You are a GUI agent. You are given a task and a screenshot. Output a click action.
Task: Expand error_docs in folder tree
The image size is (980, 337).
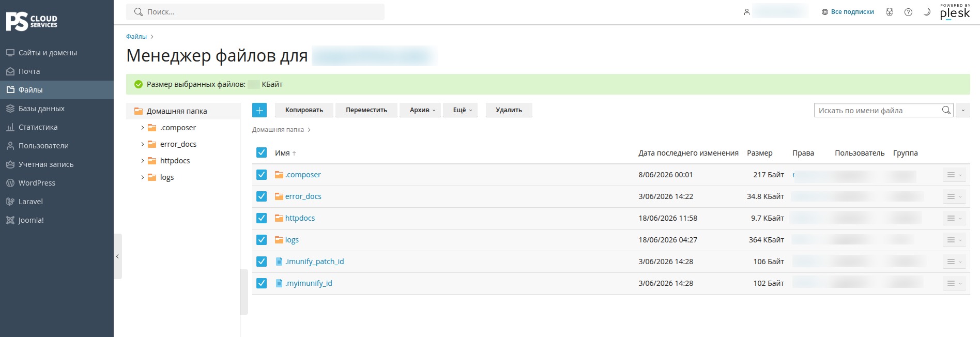coord(143,144)
